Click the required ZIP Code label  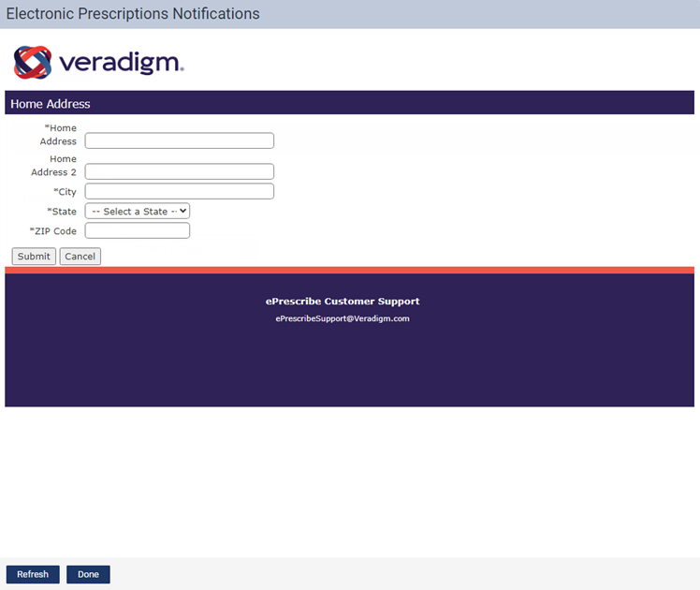[53, 230]
